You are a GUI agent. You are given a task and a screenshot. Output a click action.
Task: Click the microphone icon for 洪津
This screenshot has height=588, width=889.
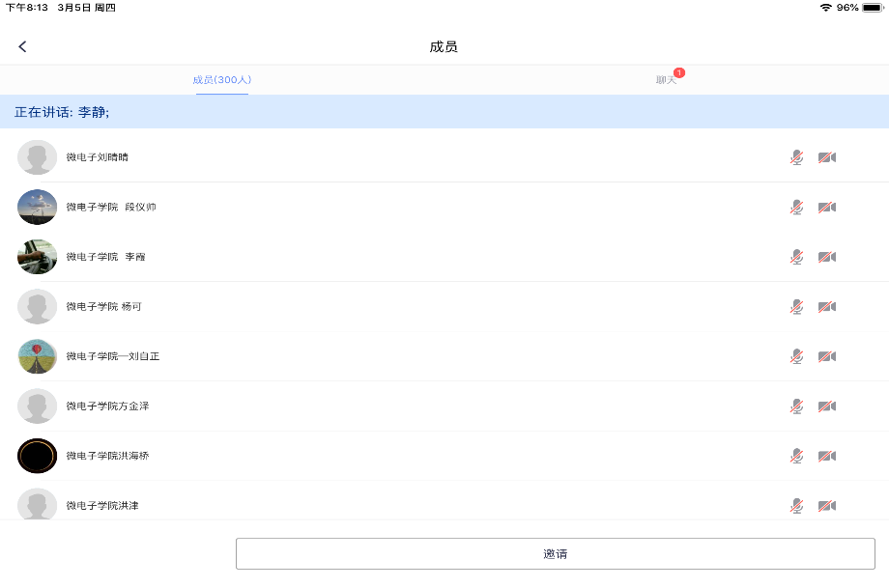(x=796, y=505)
